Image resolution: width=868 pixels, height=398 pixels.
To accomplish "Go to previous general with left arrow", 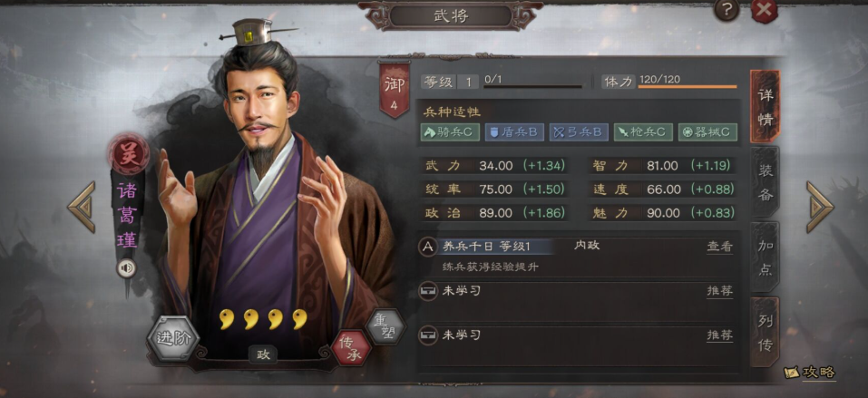I will pyautogui.click(x=82, y=207).
